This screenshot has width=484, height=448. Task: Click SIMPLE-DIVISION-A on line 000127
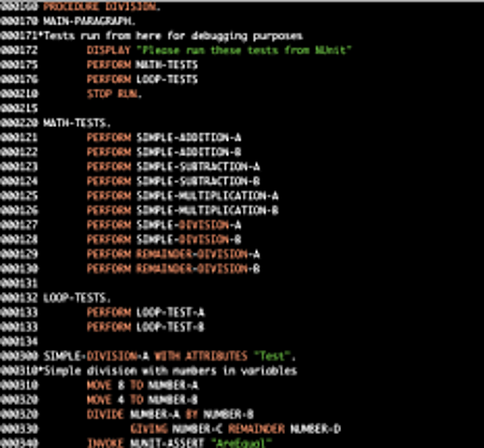(x=189, y=225)
